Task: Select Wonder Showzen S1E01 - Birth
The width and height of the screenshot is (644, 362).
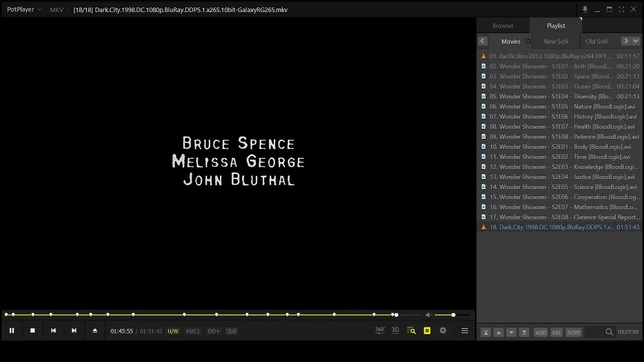Action: pos(560,66)
